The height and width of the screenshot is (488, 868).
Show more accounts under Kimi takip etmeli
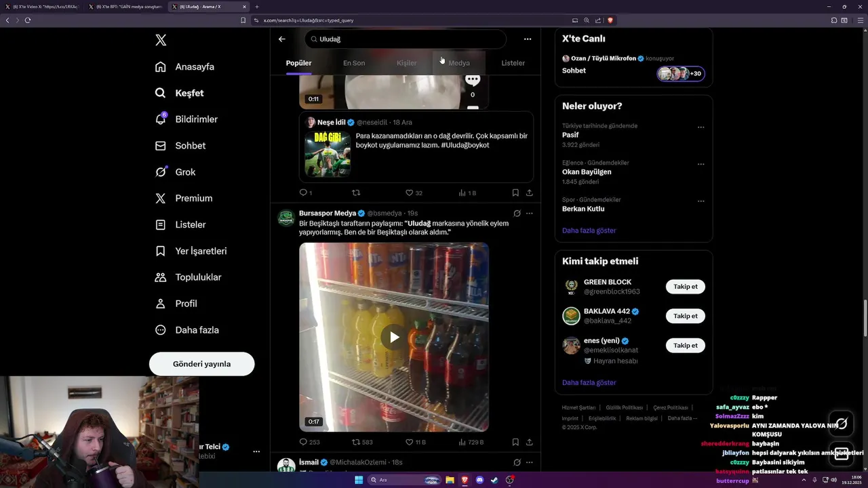[589, 382]
